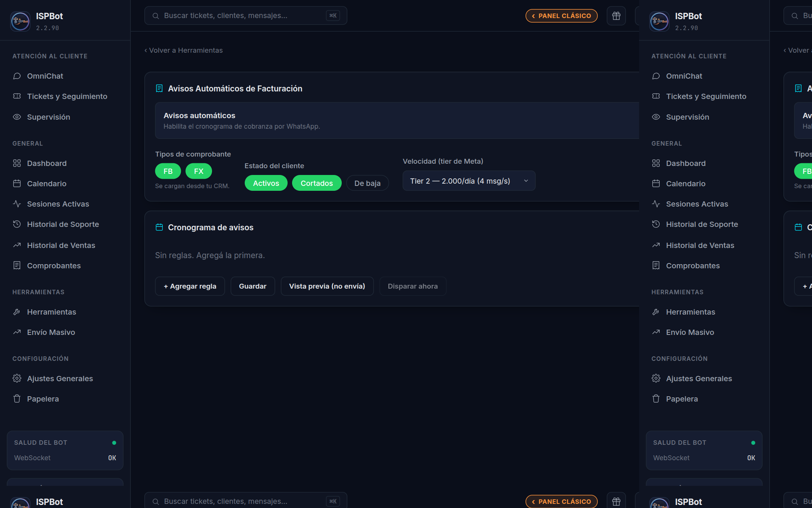
Task: Click the 2.2.90 version text under left ISPBot
Action: click(x=47, y=28)
